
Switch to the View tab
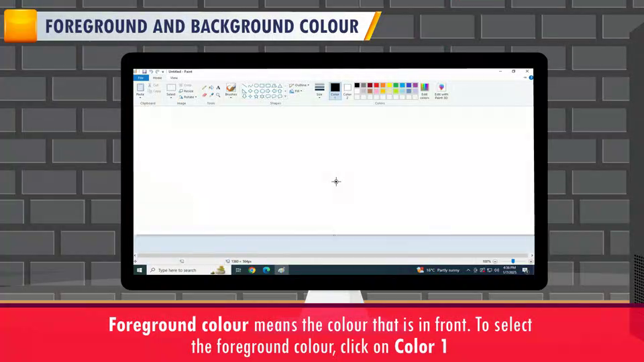pos(174,78)
